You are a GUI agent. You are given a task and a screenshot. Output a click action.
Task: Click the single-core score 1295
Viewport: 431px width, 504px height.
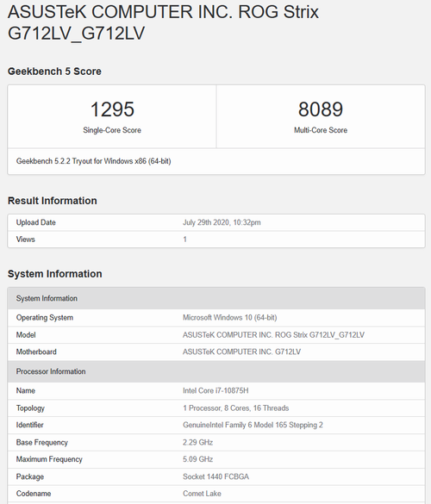point(112,109)
